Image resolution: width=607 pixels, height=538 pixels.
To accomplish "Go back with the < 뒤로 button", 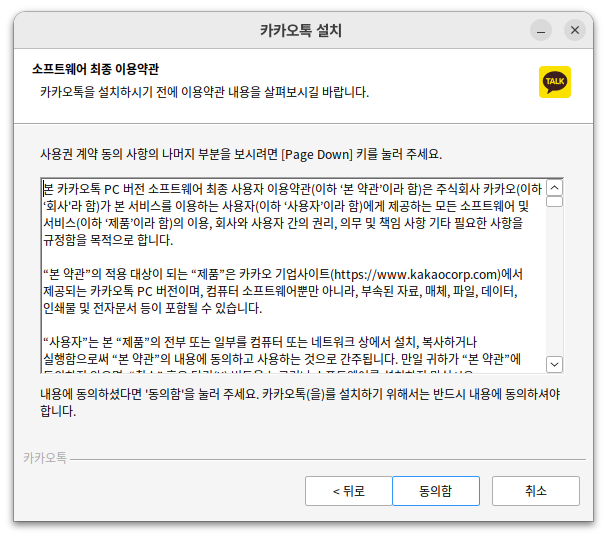I will coord(348,491).
